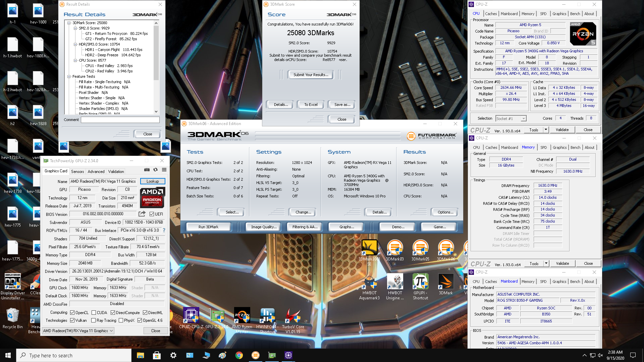Image resolution: width=644 pixels, height=362 pixels.
Task: Open 3DMark desktop icon
Action: pos(446,284)
